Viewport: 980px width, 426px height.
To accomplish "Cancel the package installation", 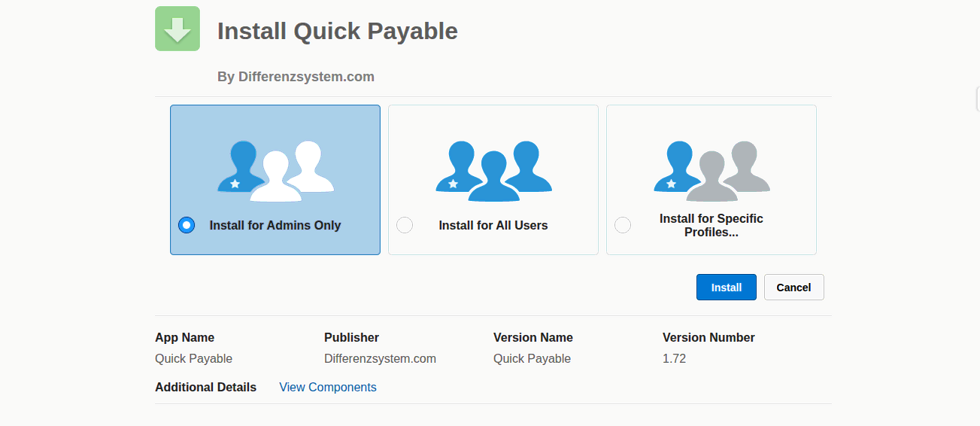I will tap(794, 288).
